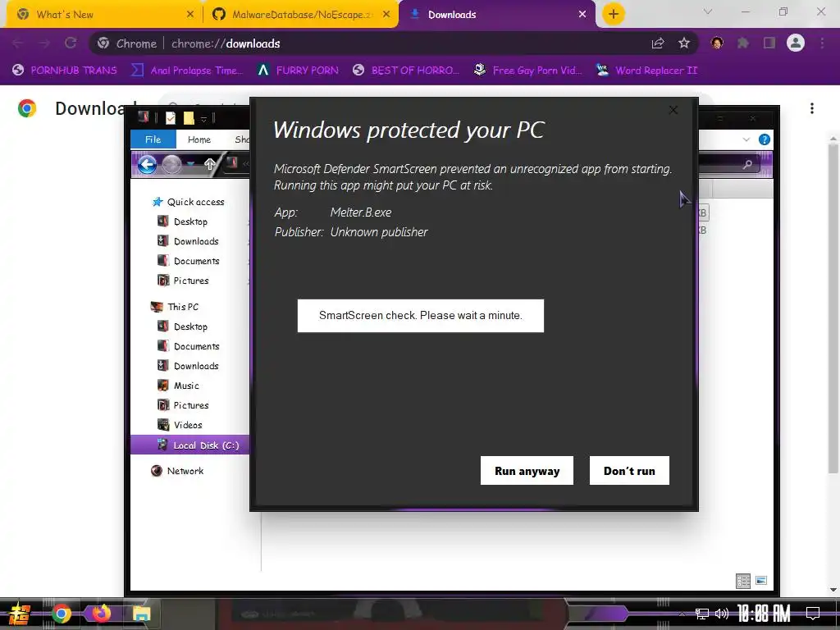The image size is (840, 630).
Task: Close the SmartScreen dialog with X
Action: (673, 110)
